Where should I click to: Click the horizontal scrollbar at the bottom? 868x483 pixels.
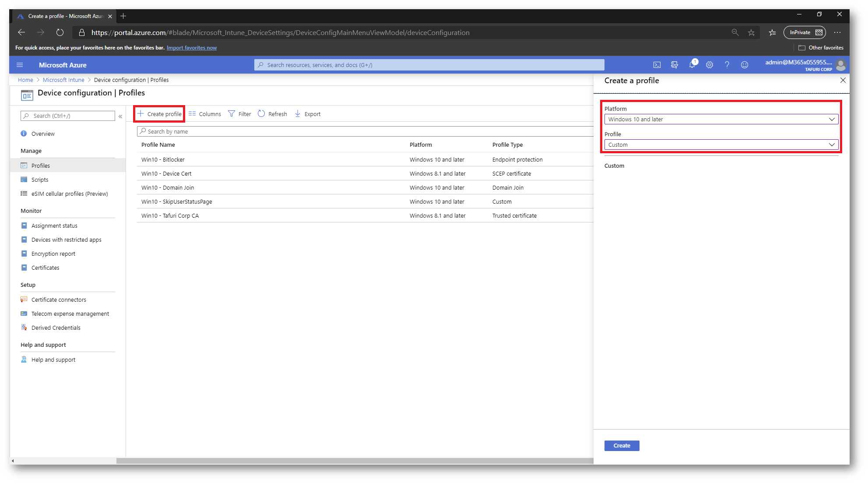tap(355, 461)
